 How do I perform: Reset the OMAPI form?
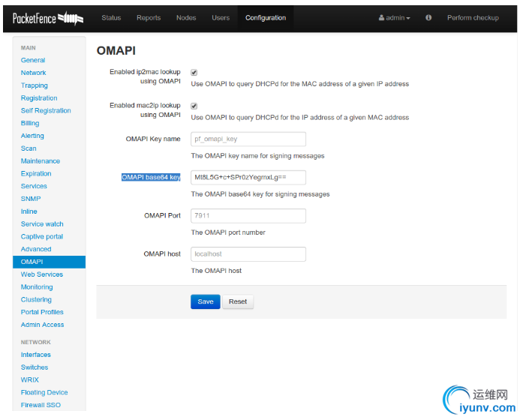click(238, 301)
